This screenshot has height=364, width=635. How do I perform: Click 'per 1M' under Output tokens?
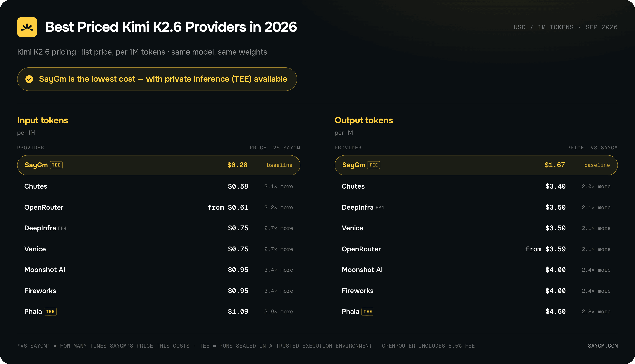344,133
